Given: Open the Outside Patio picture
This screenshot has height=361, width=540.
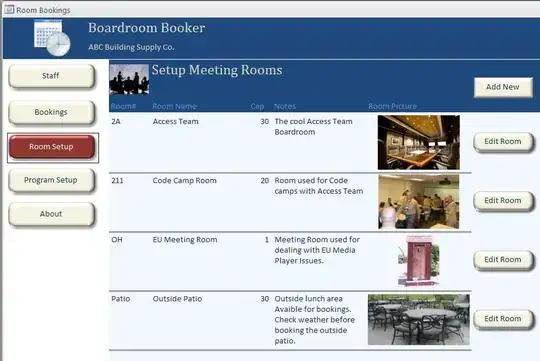Looking at the screenshot, I should [x=418, y=319].
